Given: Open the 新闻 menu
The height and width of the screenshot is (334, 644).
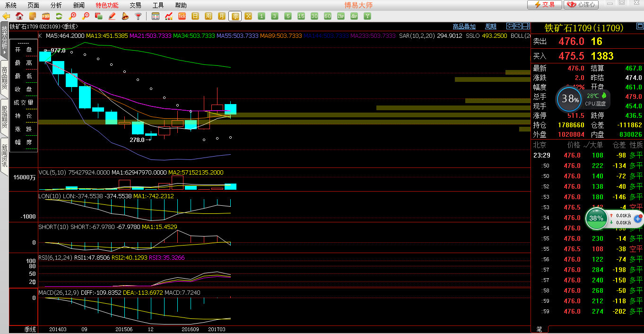Looking at the screenshot, I should coord(79,5).
